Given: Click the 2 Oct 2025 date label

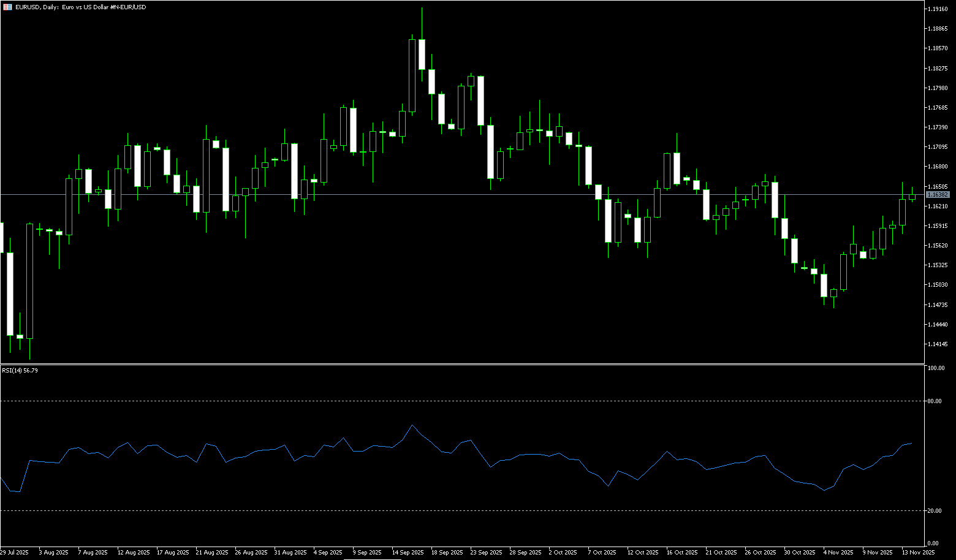Looking at the screenshot, I should point(563,553).
